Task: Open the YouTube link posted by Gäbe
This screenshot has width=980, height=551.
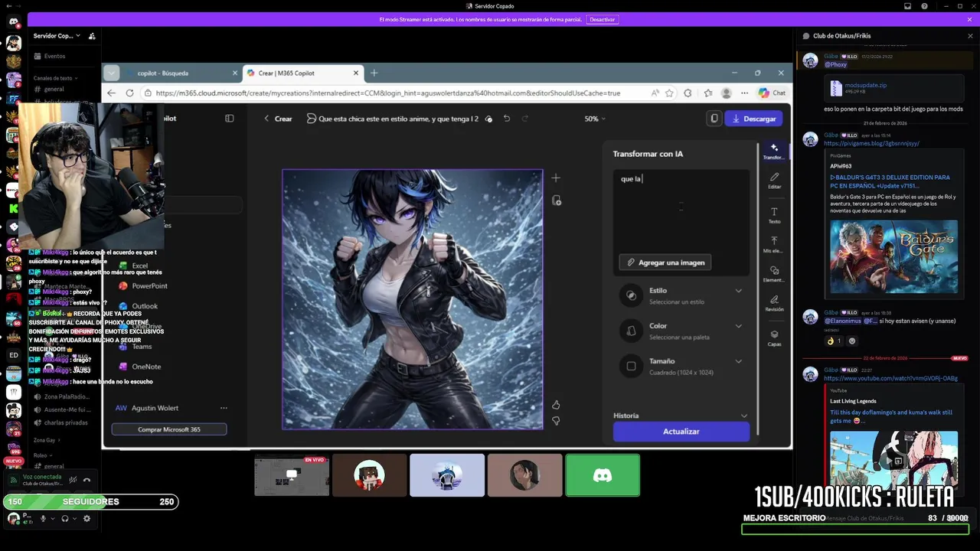Action: pyautogui.click(x=890, y=378)
